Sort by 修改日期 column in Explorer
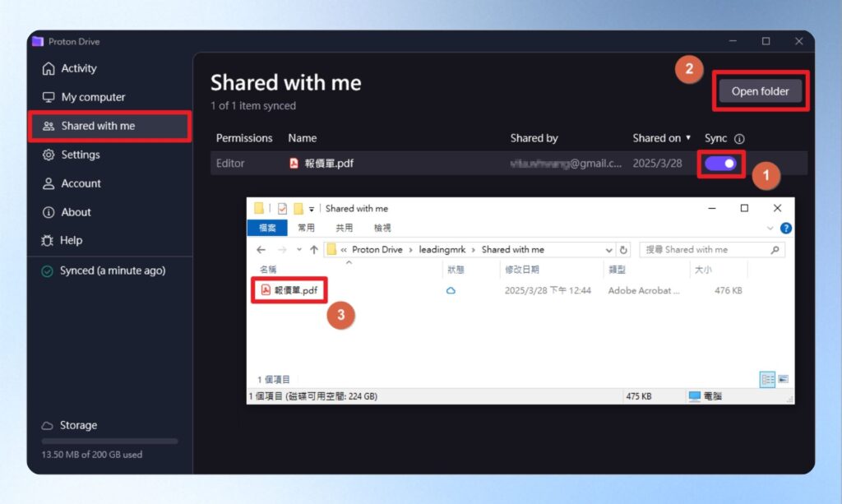This screenshot has width=842, height=504. coord(522,270)
